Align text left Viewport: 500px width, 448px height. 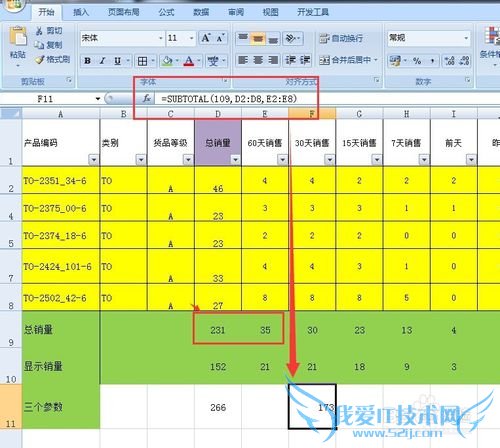click(x=243, y=60)
